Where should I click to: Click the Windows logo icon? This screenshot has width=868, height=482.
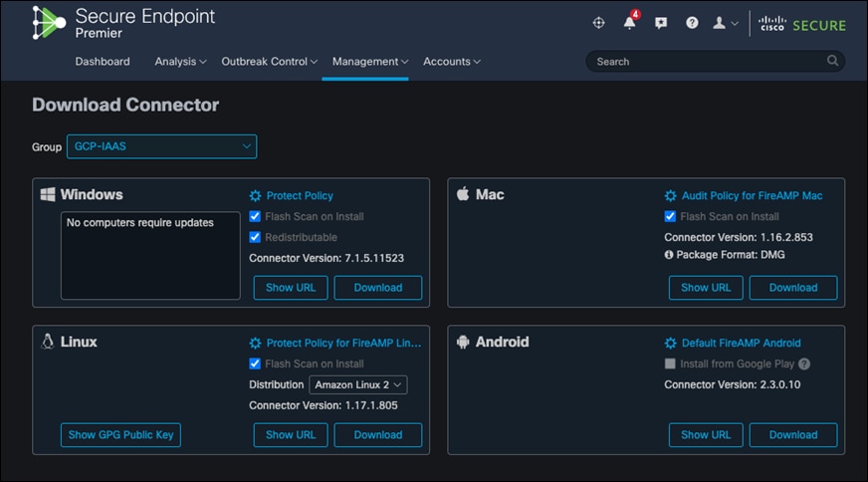48,194
